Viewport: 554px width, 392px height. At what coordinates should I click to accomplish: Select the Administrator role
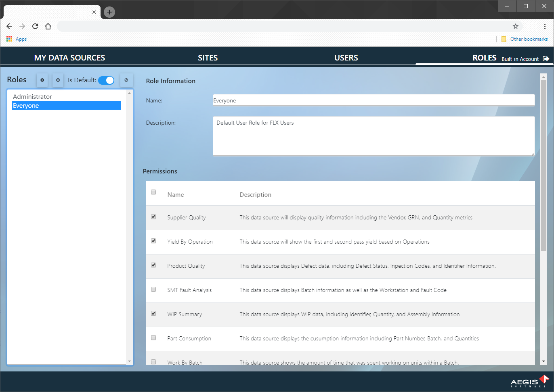pos(32,96)
